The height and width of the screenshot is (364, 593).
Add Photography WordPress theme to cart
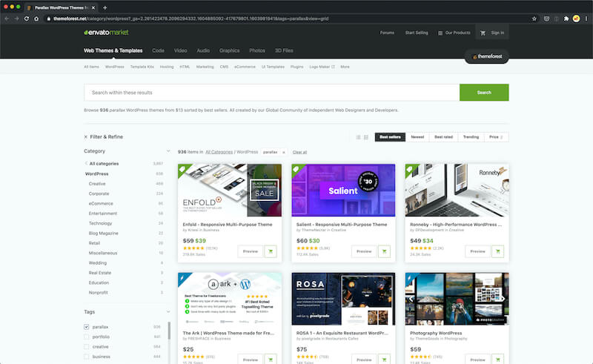click(x=497, y=359)
